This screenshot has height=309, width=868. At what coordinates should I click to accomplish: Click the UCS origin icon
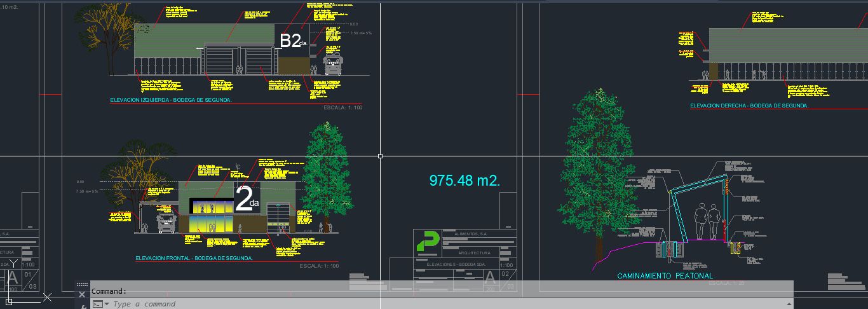click(x=9, y=301)
